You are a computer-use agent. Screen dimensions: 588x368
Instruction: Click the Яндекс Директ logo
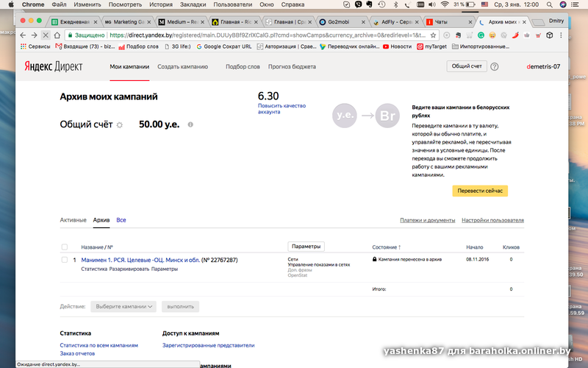[x=53, y=66]
